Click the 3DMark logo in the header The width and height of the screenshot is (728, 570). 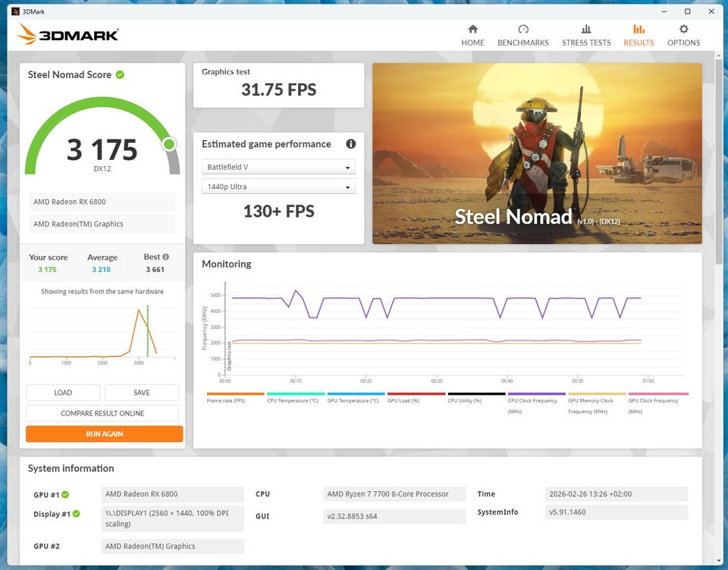coord(68,34)
